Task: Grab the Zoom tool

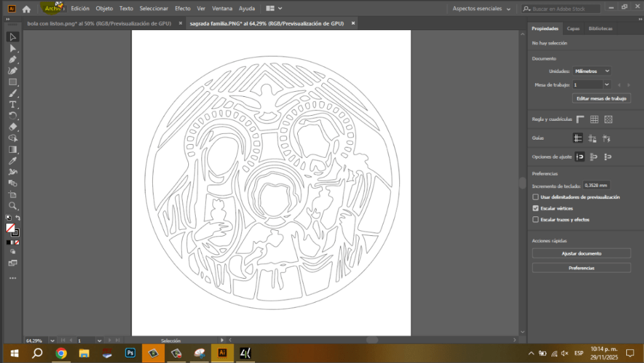Action: [13, 205]
